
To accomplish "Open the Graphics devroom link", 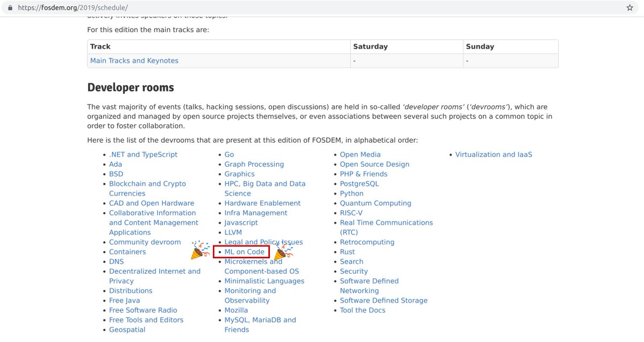I will coord(239,174).
